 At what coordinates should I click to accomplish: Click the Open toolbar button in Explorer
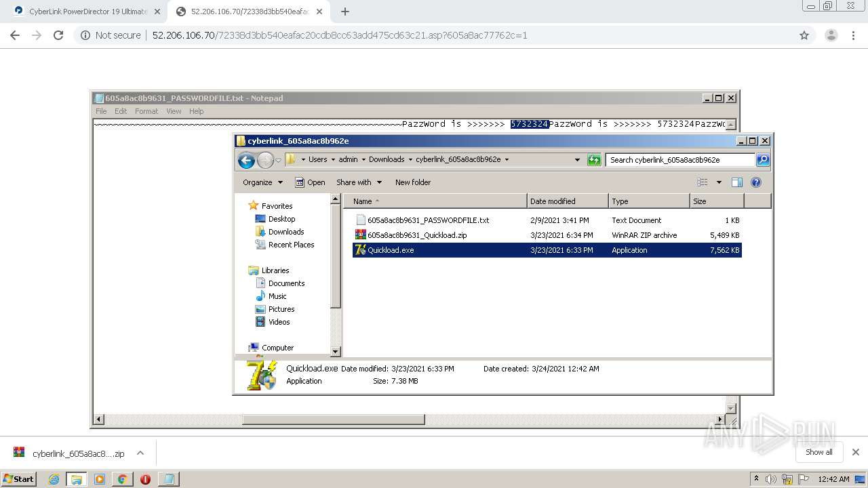pos(310,182)
